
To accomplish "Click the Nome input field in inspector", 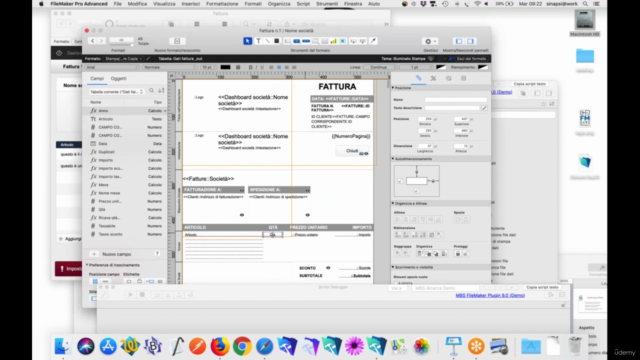I will tap(456, 100).
